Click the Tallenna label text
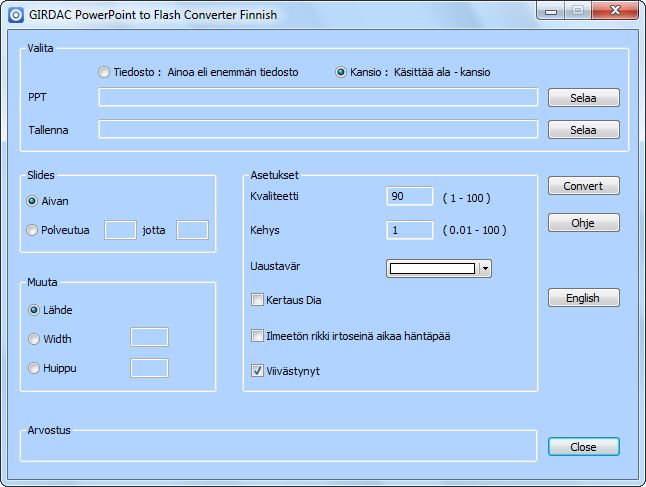The width and height of the screenshot is (646, 487). [x=49, y=130]
